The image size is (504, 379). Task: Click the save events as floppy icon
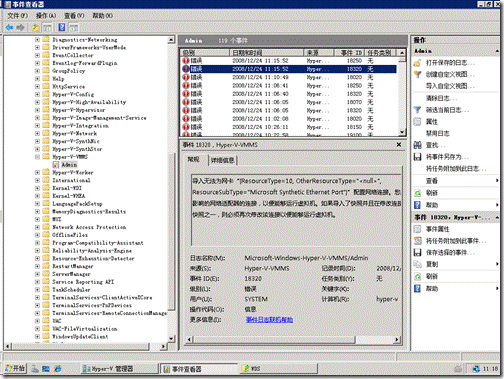click(417, 157)
